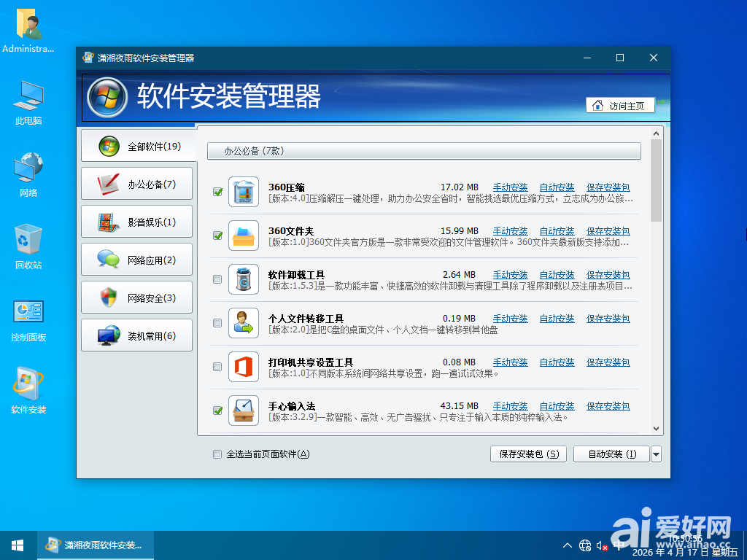Uncheck the 手心输入法 checkbox
The image size is (747, 560).
click(x=217, y=411)
